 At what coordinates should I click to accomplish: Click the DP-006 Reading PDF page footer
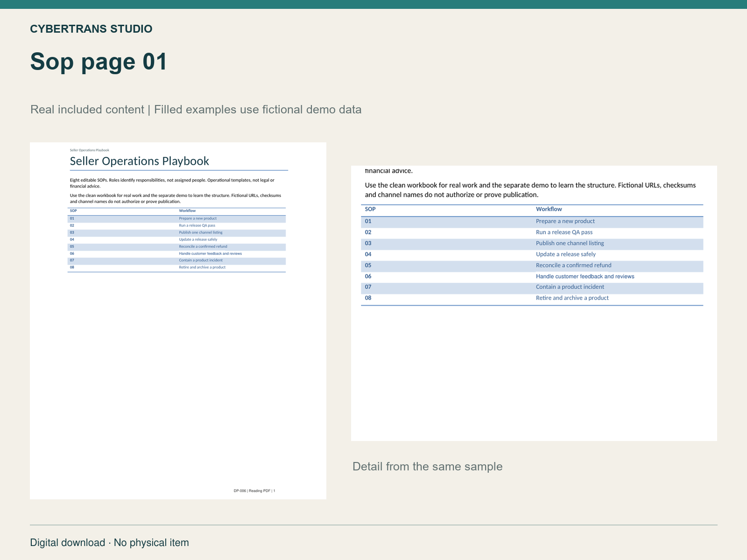[x=254, y=491]
